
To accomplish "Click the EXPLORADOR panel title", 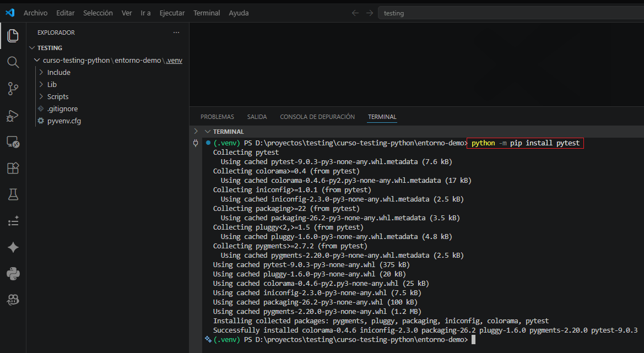I will click(56, 32).
